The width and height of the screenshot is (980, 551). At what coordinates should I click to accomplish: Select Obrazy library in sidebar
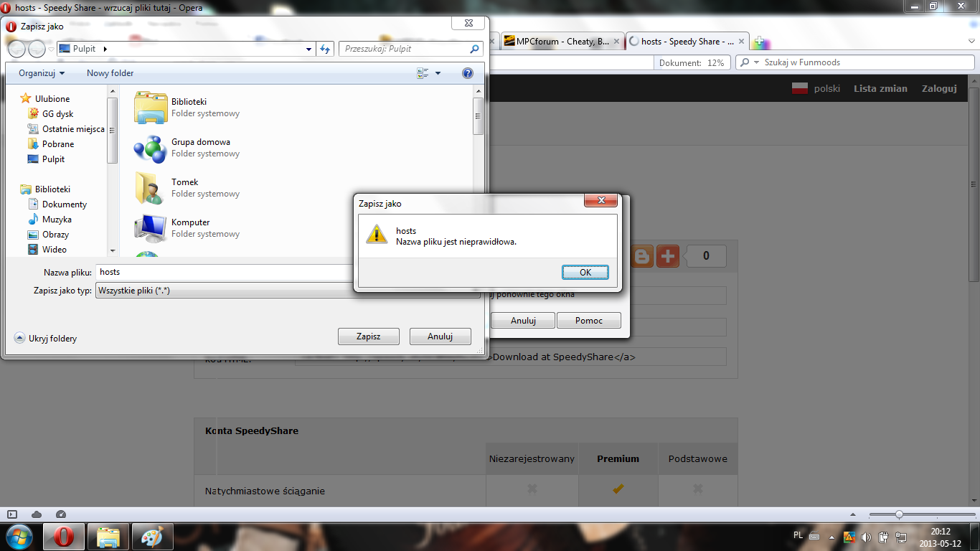click(x=55, y=235)
